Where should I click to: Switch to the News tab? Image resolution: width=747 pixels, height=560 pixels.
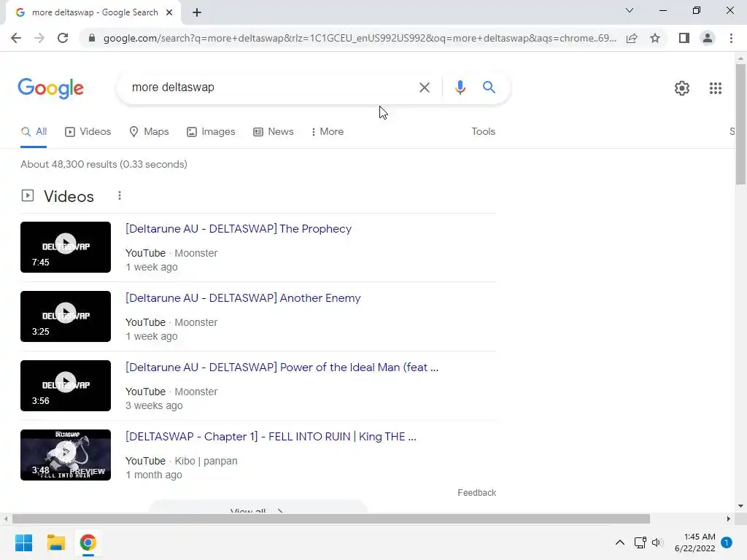[273, 132]
